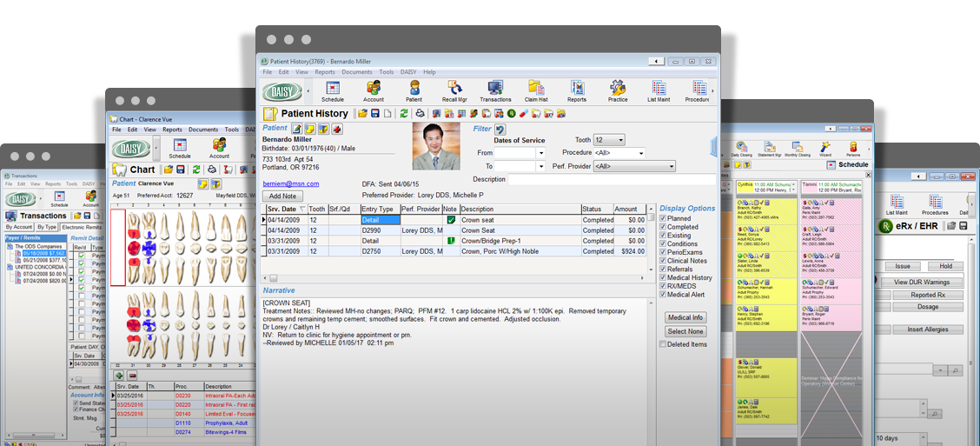Open Reports module icon in Patient History
The width and height of the screenshot is (980, 446).
[x=577, y=91]
